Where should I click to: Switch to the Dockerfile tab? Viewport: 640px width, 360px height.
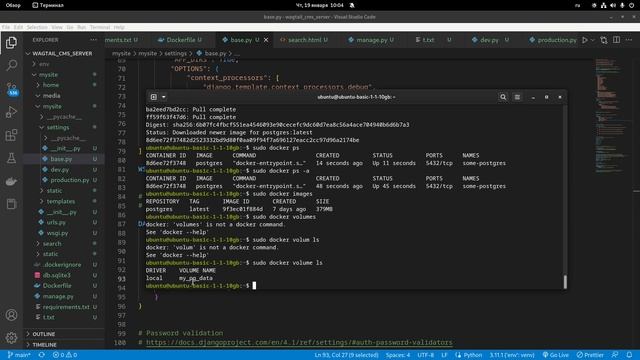click(x=180, y=40)
